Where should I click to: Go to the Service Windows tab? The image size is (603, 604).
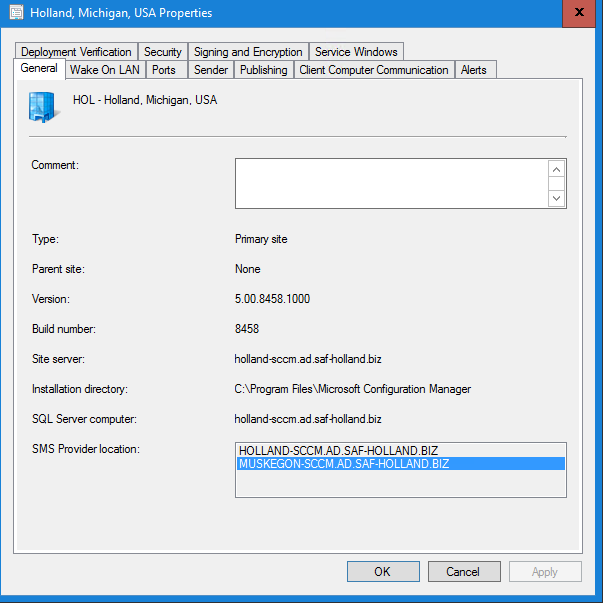(356, 52)
